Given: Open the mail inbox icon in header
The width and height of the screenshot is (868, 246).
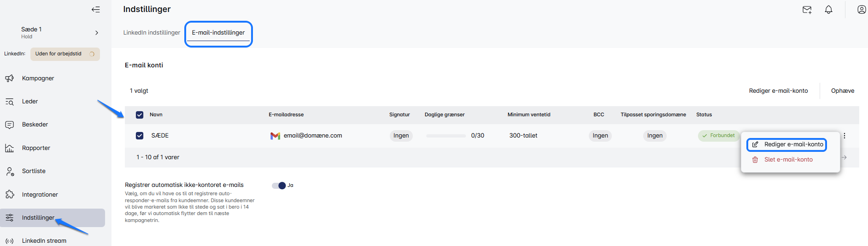Looking at the screenshot, I should [x=807, y=10].
